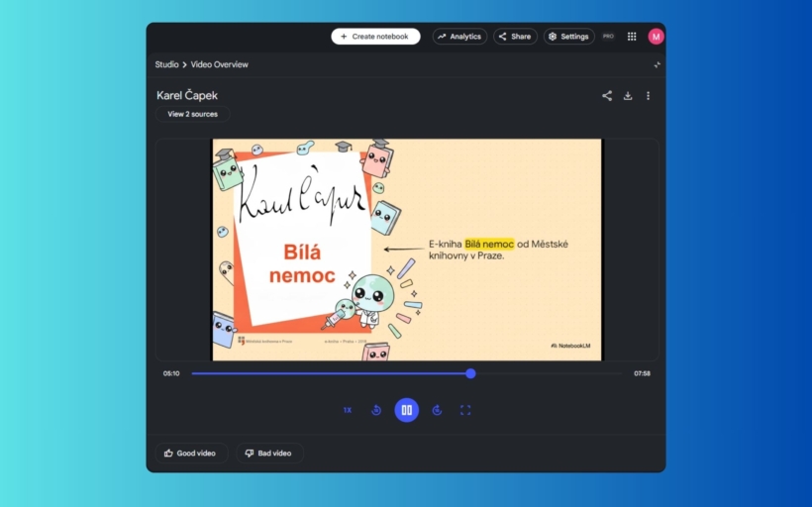Select Video Overview breadcrumb item
The width and height of the screenshot is (812, 507).
tap(220, 64)
